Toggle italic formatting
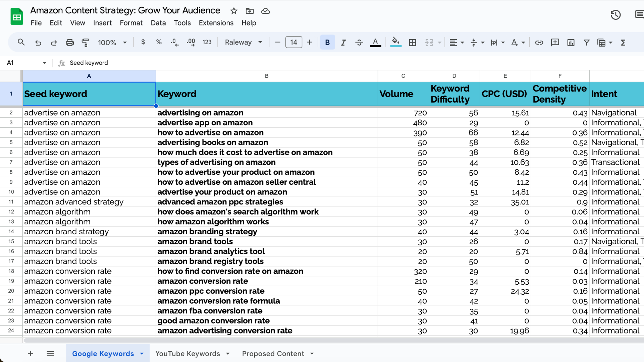Screen dimensions: 644x362 tap(343, 43)
